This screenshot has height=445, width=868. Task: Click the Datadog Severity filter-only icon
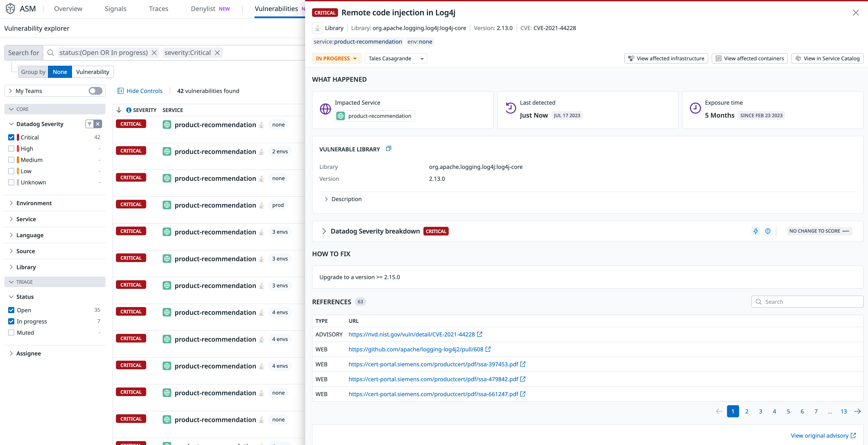pyautogui.click(x=89, y=124)
